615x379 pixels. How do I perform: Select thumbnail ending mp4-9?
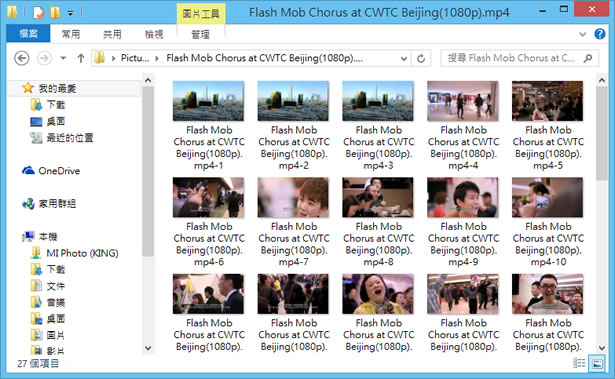[462, 197]
